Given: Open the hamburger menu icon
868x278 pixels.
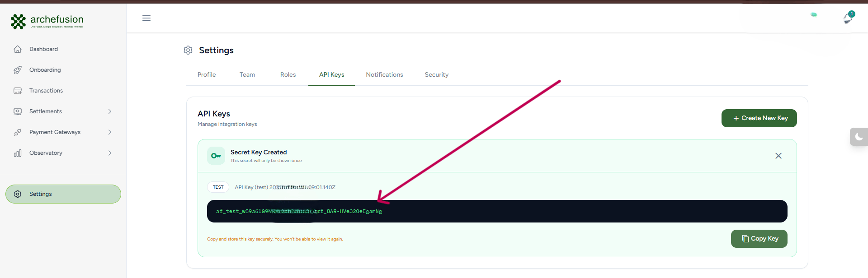Looking at the screenshot, I should coord(146,18).
